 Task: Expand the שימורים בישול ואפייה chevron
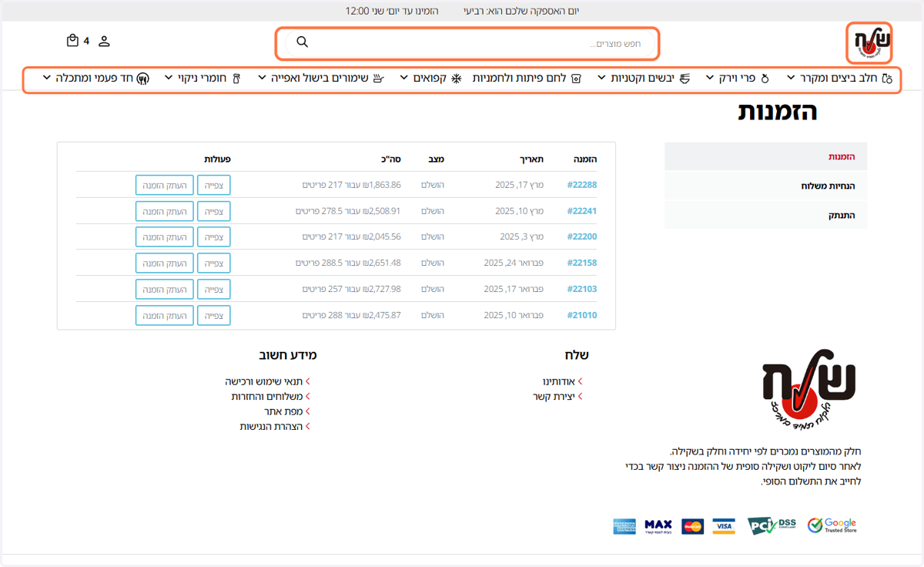262,78
